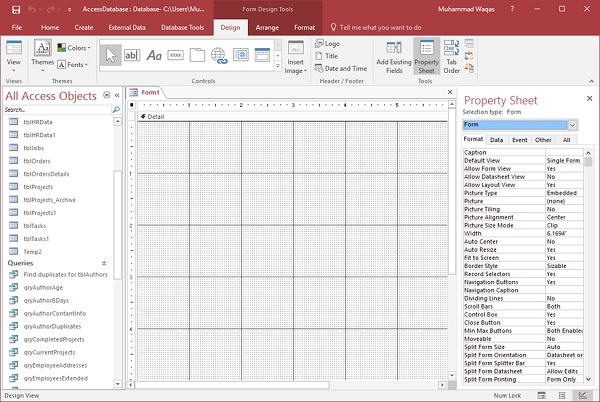Click the Date and Time button

343,68
